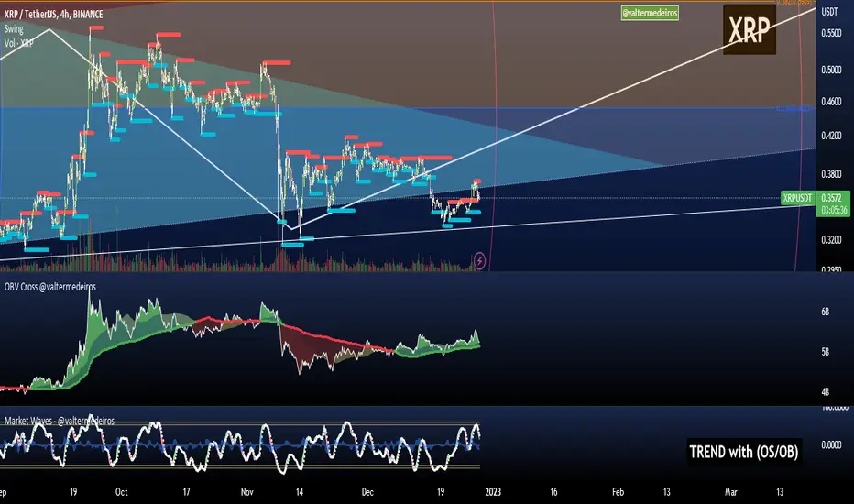This screenshot has width=854, height=504.
Task: Click the Oct date label
Action: [x=122, y=492]
